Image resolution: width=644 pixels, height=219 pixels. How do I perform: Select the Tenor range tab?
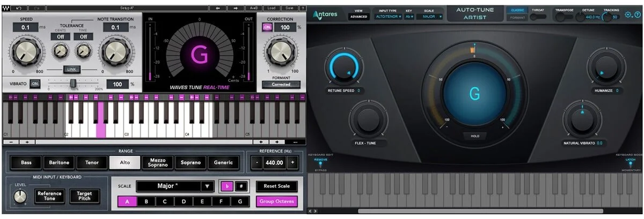(x=92, y=162)
